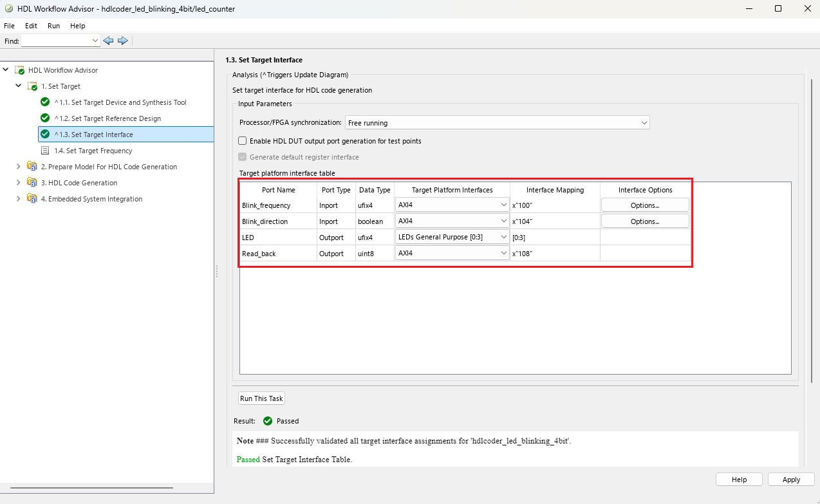Click the green check icon for task 1.1
Viewport: 820px width, 504px height.
(45, 102)
